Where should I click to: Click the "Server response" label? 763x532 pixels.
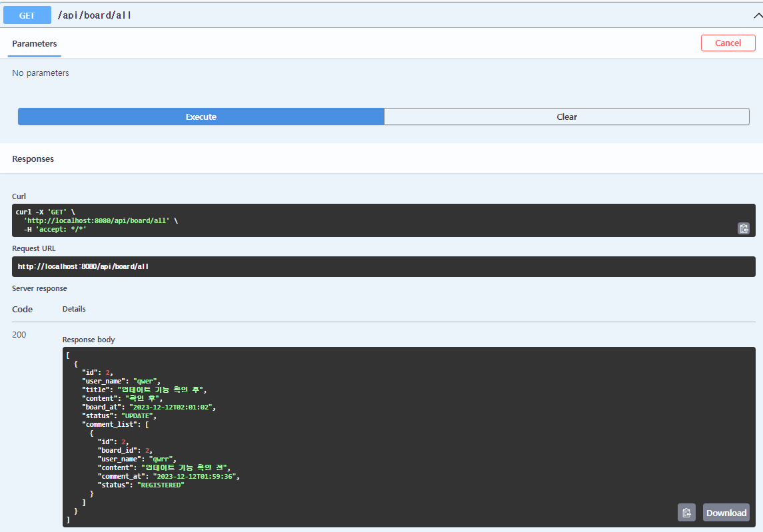pos(39,288)
